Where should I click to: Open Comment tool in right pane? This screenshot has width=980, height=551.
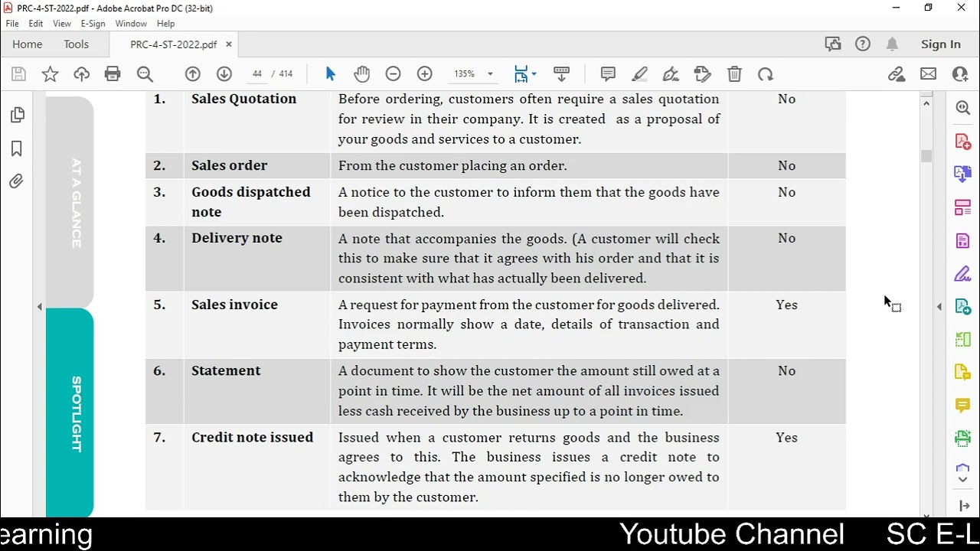point(963,405)
